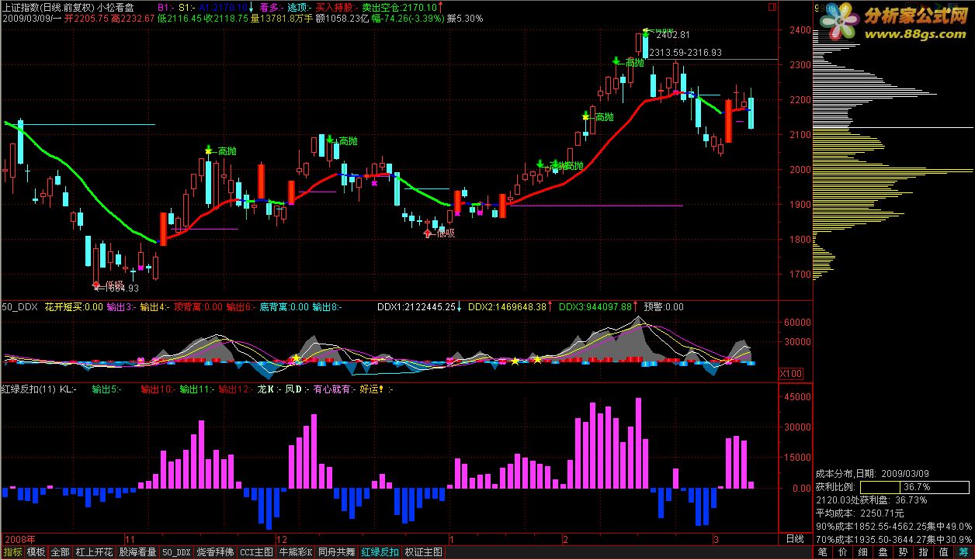The height and width of the screenshot is (560, 975).
Task: Click the 50_DDX sub-chart indicator name
Action: point(19,307)
